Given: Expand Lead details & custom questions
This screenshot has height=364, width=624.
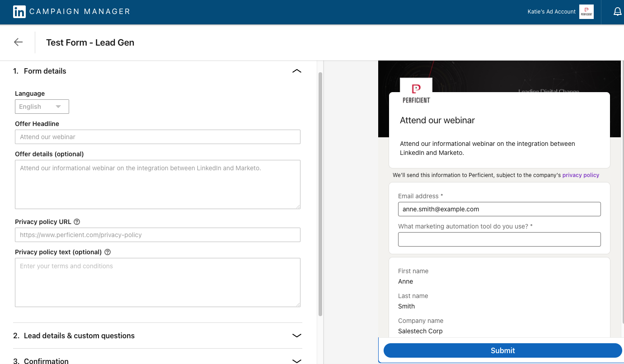Looking at the screenshot, I should 297,336.
